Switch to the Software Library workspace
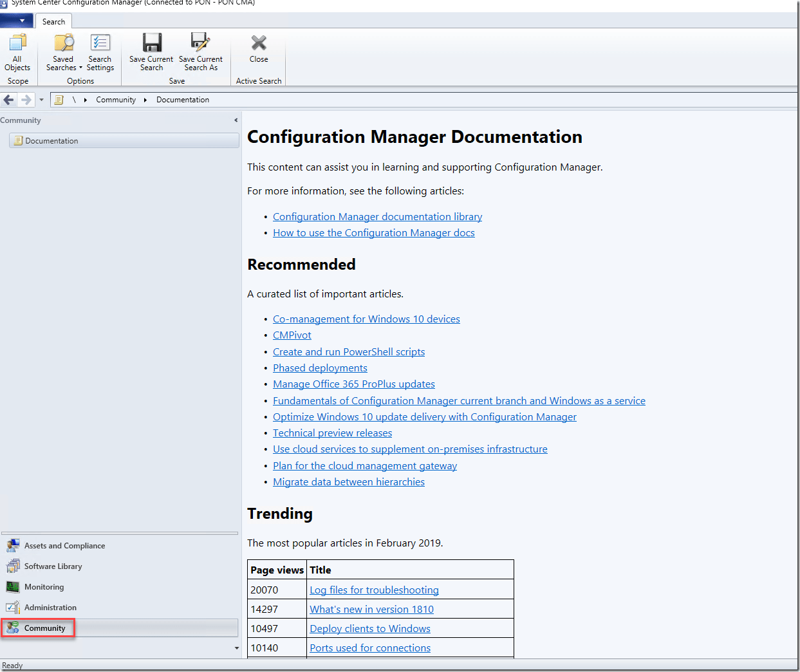 pos(53,566)
